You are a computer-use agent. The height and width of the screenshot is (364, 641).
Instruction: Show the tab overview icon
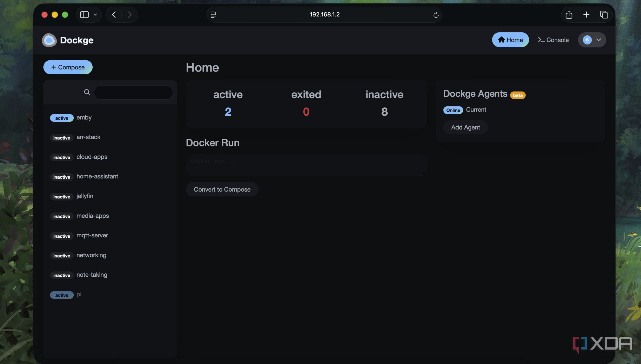(x=604, y=15)
